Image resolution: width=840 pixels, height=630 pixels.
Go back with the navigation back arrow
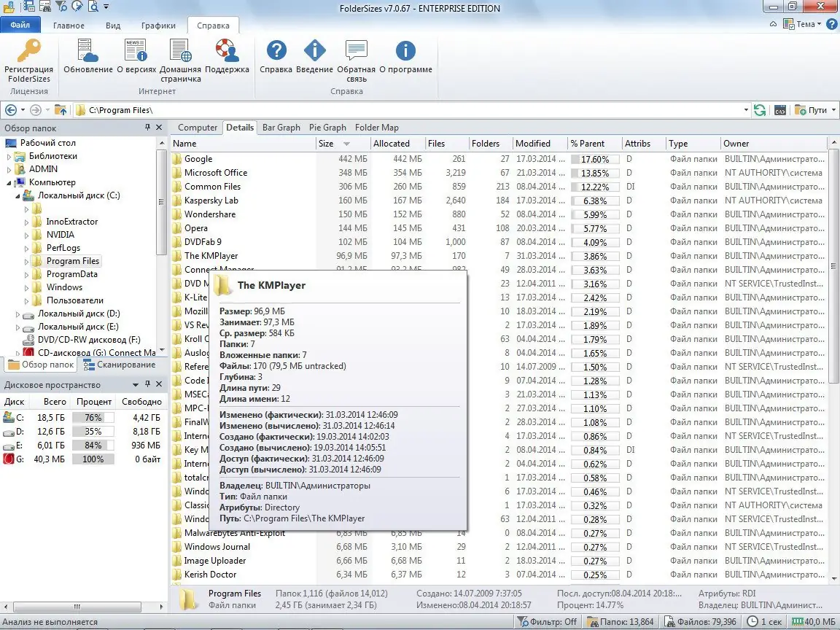11,110
